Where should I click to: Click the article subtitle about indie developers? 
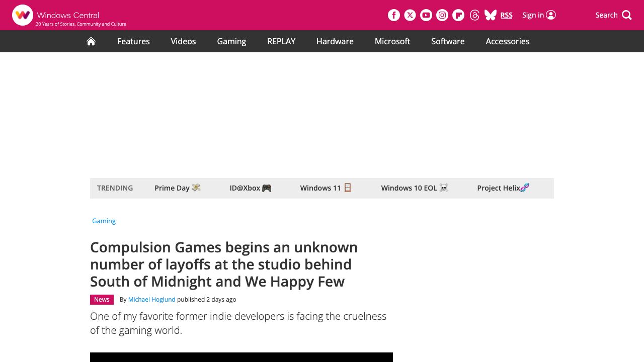[x=238, y=323]
